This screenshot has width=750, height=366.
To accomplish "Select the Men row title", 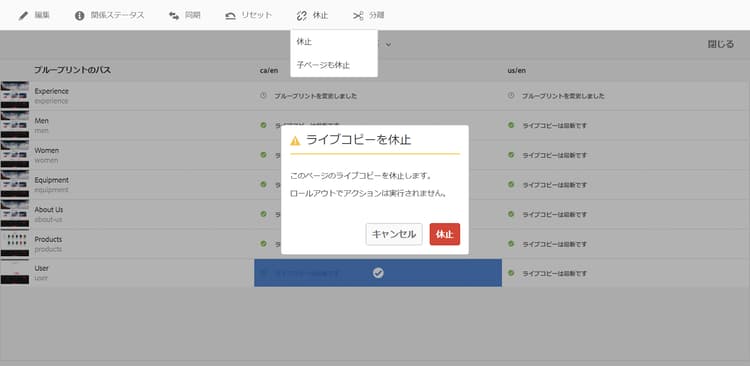I will [41, 121].
